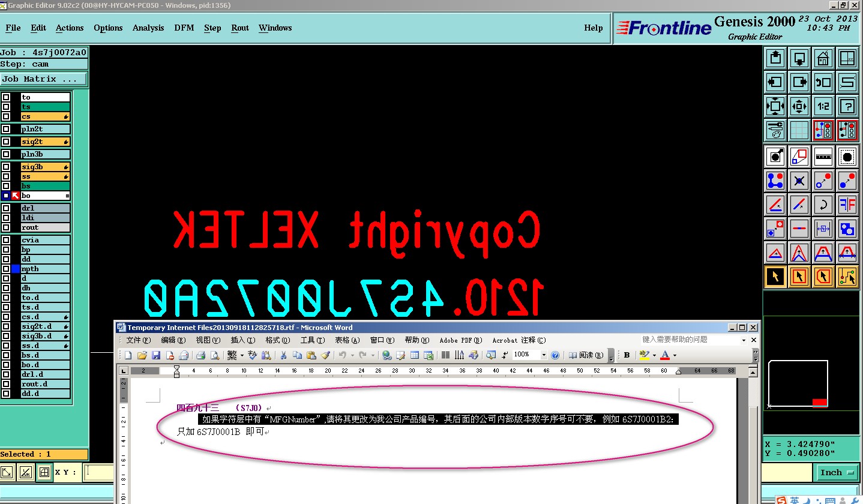The height and width of the screenshot is (504, 863).
Task: Click the X Y coordinate input field
Action: point(98,472)
